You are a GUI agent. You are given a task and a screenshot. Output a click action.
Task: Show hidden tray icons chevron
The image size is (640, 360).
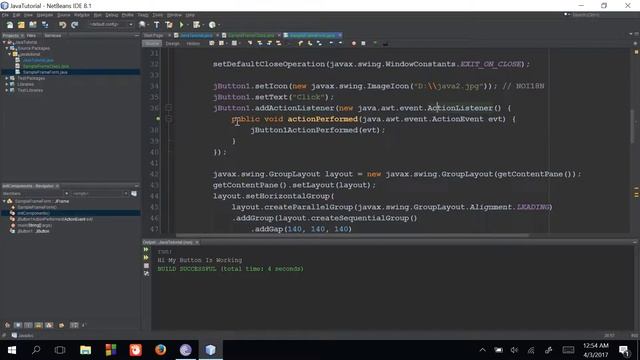[x=482, y=350]
